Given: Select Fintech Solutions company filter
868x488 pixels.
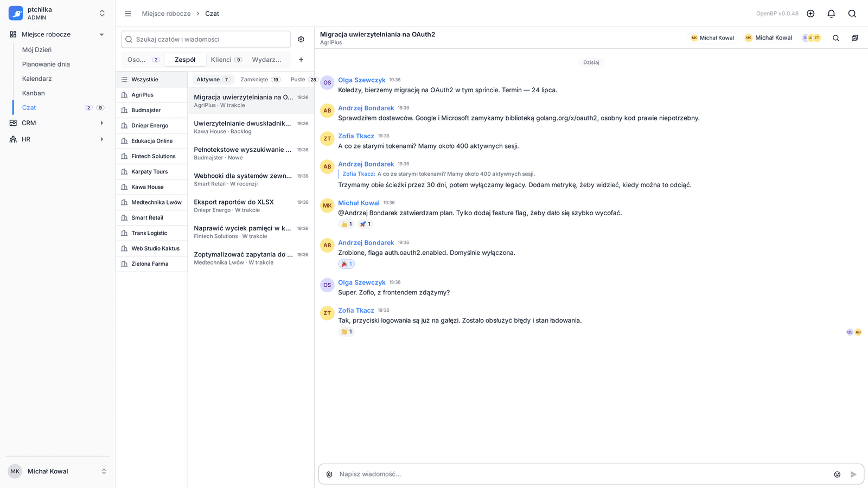Looking at the screenshot, I should click(151, 156).
